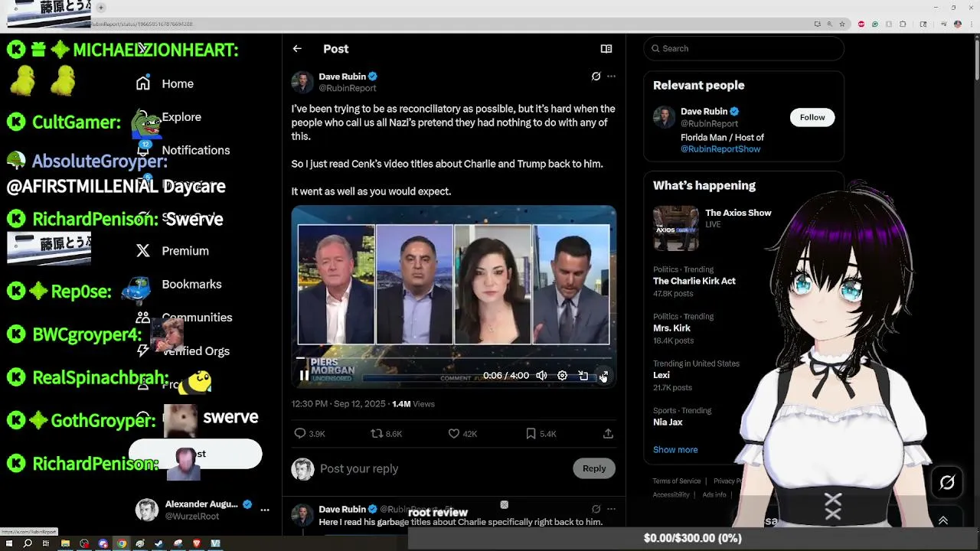Mute the video volume
The height and width of the screenshot is (551, 980).
point(541,376)
